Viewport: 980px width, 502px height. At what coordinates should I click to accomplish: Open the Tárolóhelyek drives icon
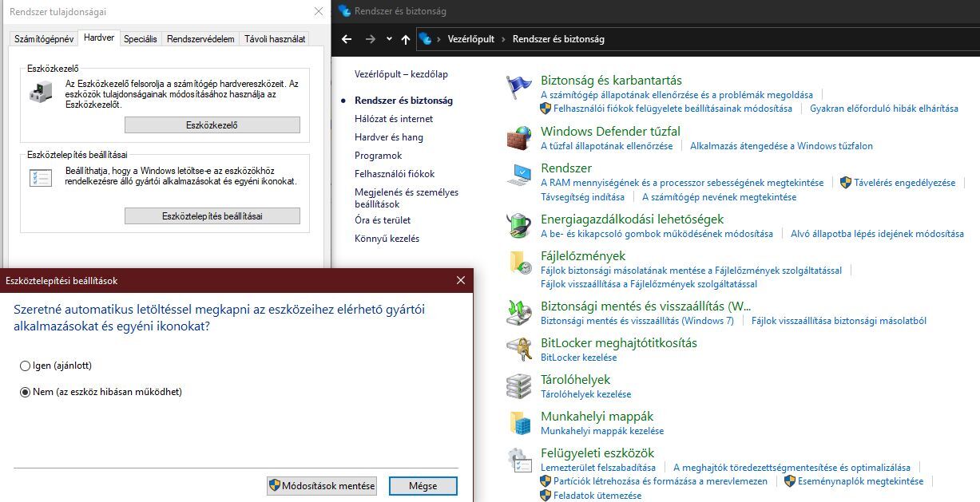(519, 385)
